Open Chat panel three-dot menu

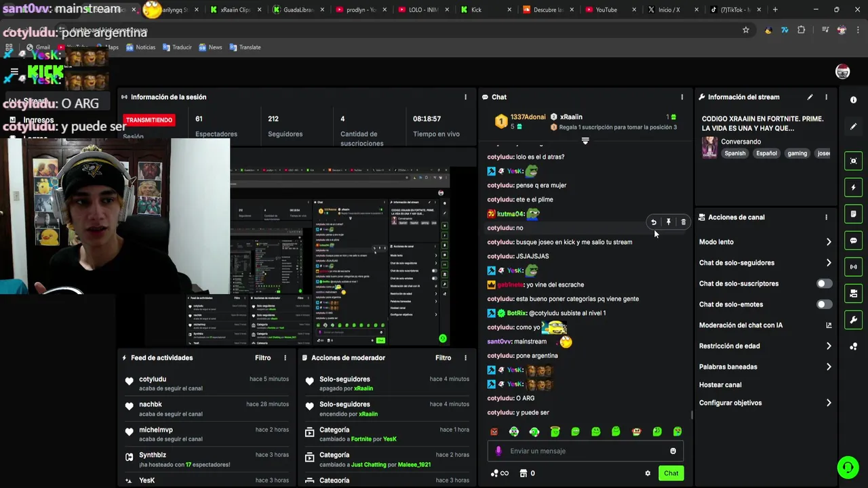point(682,97)
